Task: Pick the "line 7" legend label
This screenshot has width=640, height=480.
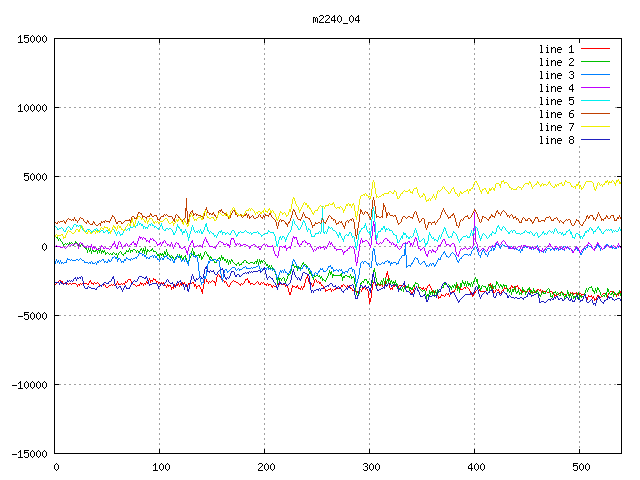Action: point(557,127)
